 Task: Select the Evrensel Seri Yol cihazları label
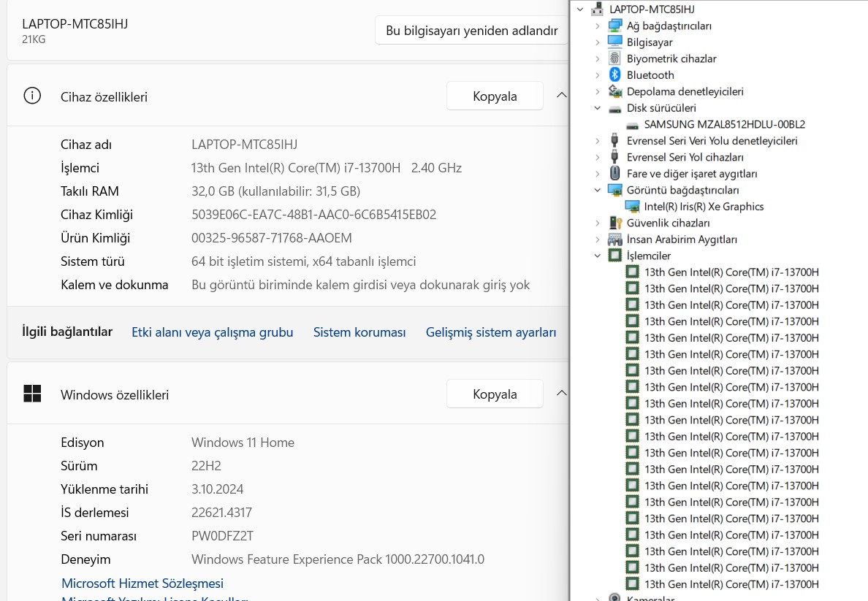coord(685,157)
